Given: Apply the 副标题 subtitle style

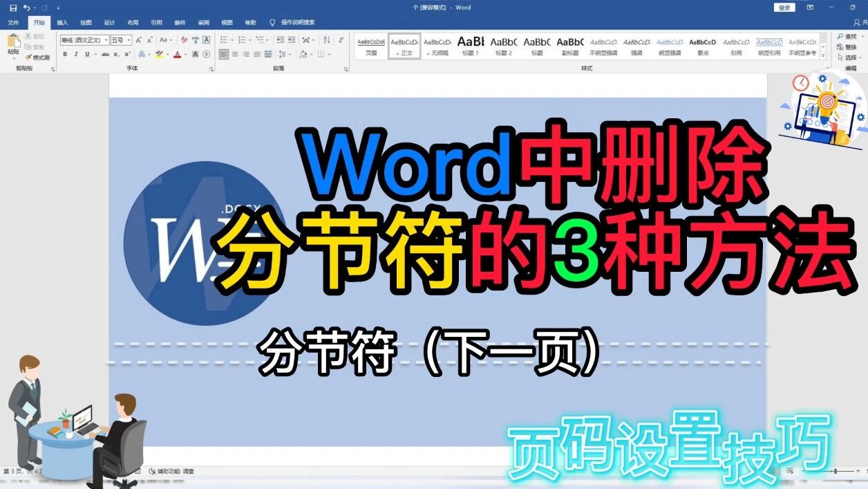Looking at the screenshot, I should (570, 46).
